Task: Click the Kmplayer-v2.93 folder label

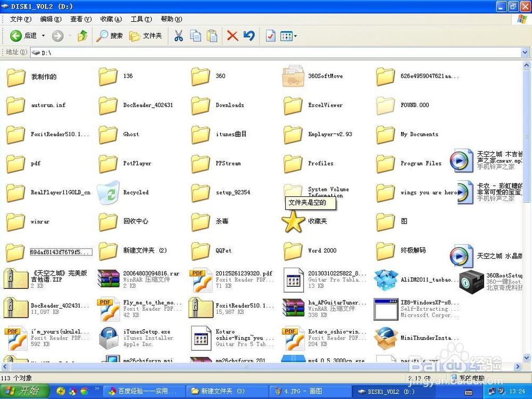Action: (330, 135)
